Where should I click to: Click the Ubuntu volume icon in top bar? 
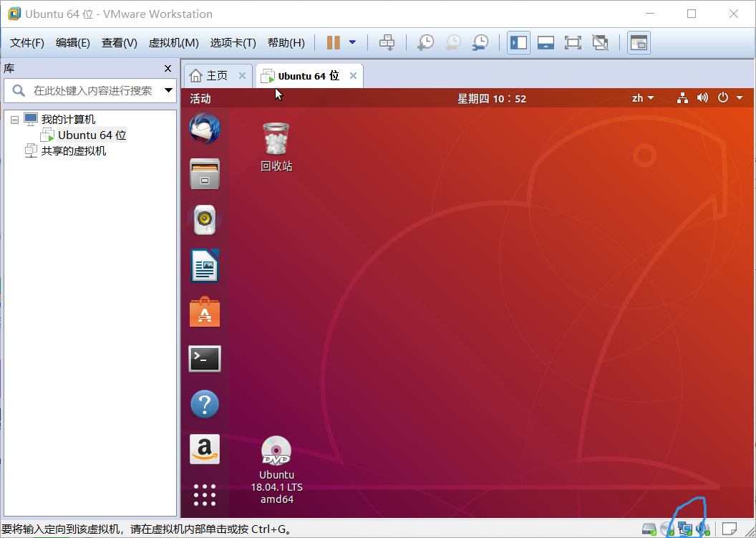[702, 98]
